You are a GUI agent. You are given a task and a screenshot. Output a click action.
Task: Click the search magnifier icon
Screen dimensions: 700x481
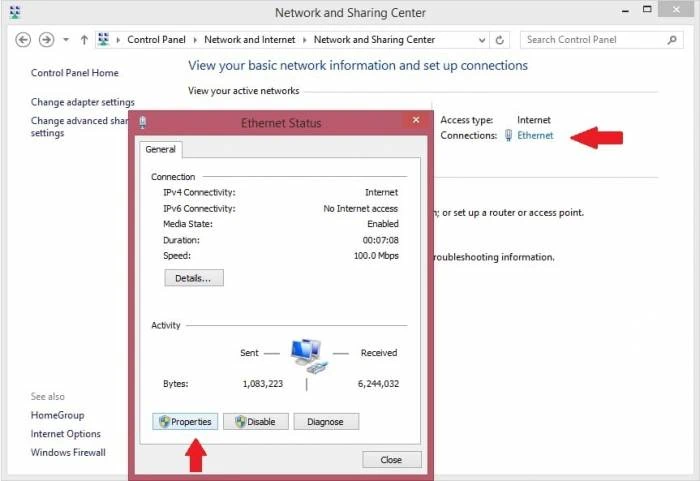tap(671, 40)
